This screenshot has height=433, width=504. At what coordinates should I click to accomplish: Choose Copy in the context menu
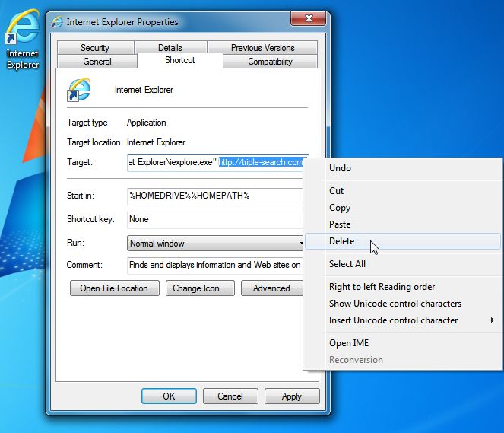tap(403, 208)
